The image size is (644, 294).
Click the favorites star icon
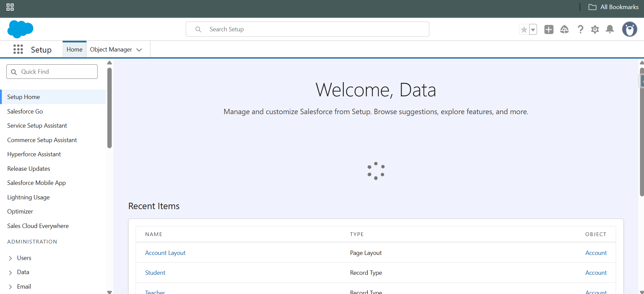(524, 30)
